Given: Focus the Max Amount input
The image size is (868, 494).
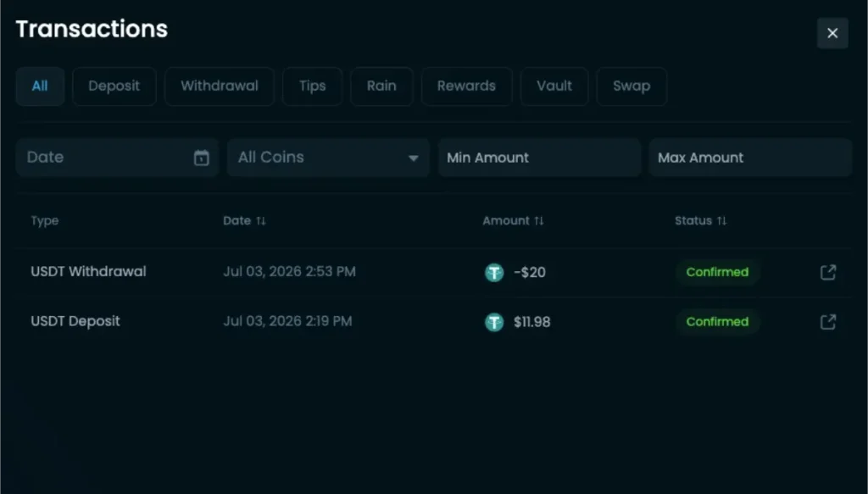Looking at the screenshot, I should pos(750,158).
